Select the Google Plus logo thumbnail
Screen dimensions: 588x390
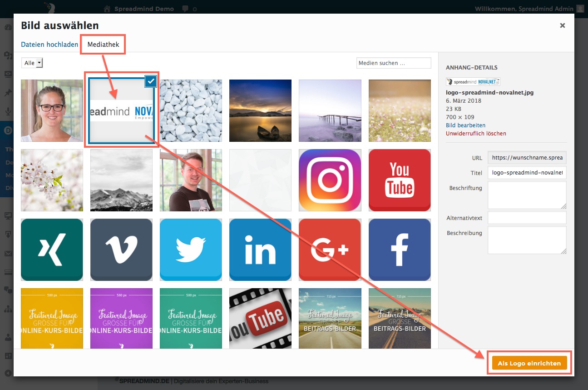click(x=330, y=250)
